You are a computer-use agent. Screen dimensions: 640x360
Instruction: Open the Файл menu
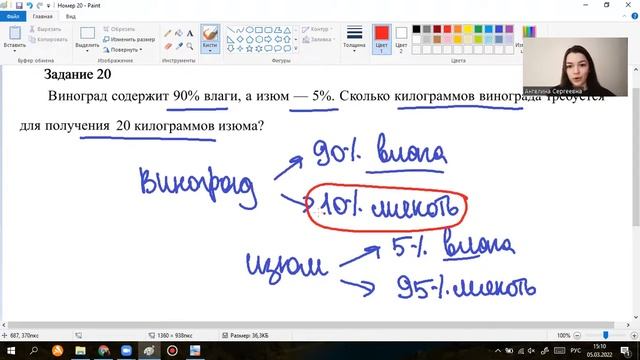tap(13, 16)
